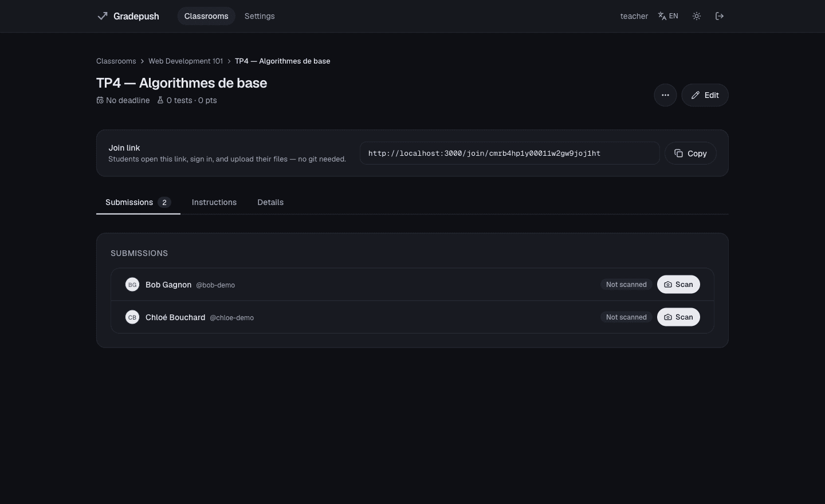The height and width of the screenshot is (504, 825).
Task: Click the Edit pencil button
Action: tap(705, 95)
